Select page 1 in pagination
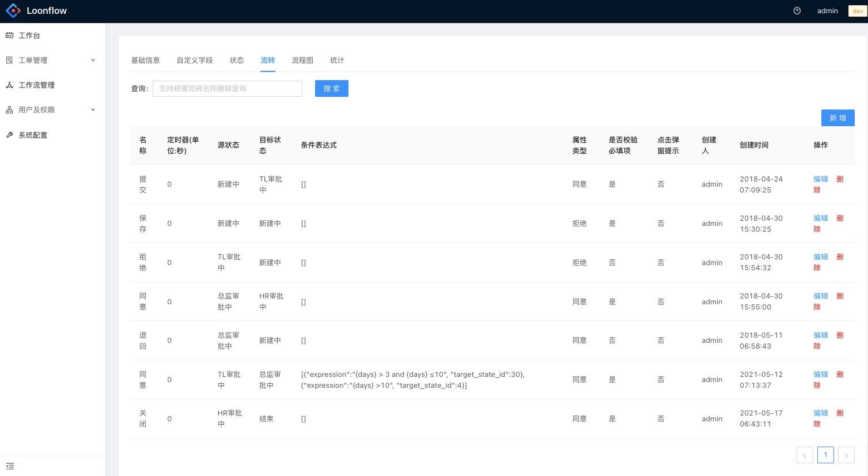Screen dimensions: 868x476 (x=825, y=455)
